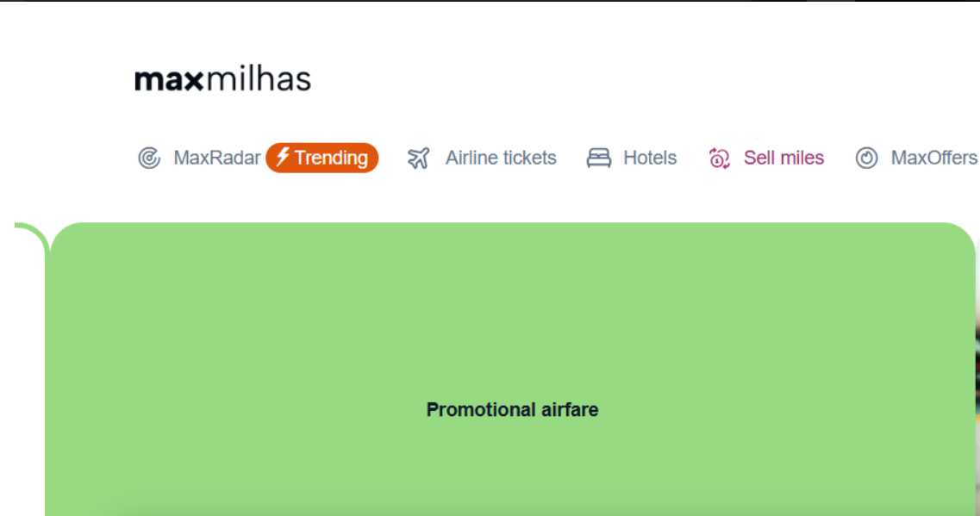980x516 pixels.
Task: Click the maxmilhas logo
Action: point(223,79)
